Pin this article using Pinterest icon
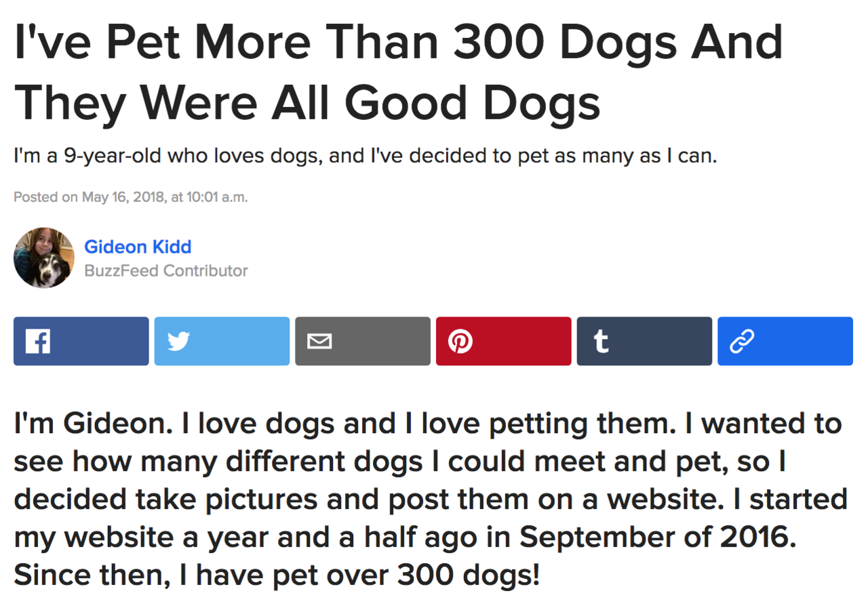The image size is (868, 612). (503, 341)
